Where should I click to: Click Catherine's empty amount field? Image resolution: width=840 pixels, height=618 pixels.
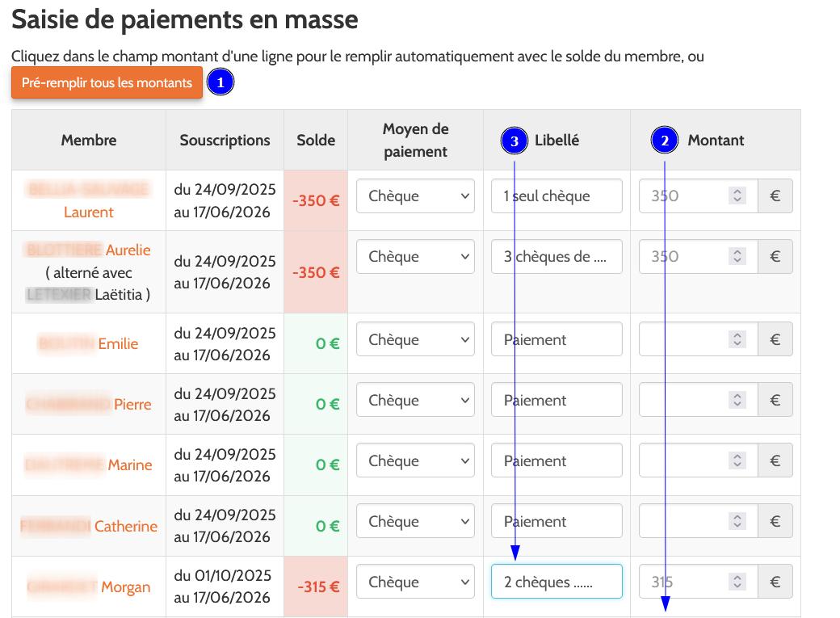point(682,522)
